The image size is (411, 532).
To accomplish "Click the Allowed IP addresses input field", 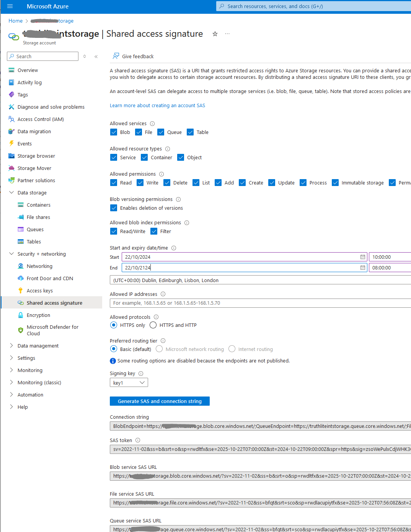I will (x=260, y=303).
